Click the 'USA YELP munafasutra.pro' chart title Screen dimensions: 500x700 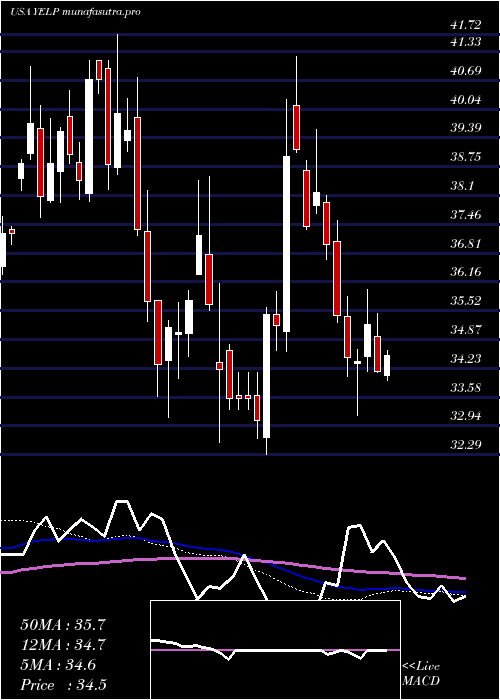[x=75, y=12]
